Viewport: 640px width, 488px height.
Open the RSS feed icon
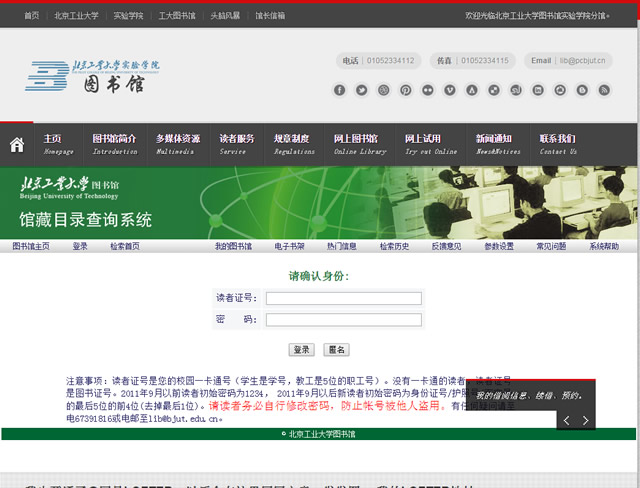tap(604, 90)
